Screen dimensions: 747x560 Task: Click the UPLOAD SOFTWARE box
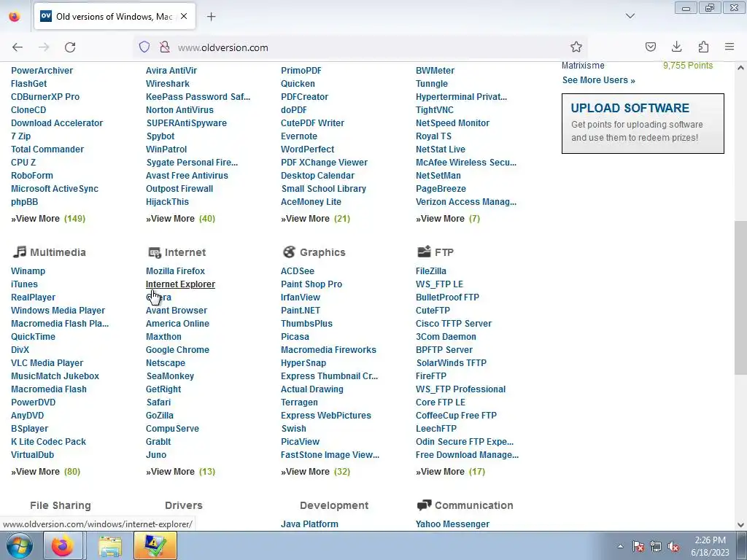(x=643, y=123)
